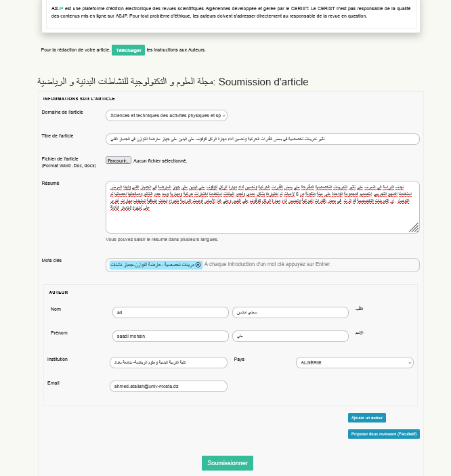The image size is (451, 476).
Task: Click the Email address field
Action: [168, 386]
